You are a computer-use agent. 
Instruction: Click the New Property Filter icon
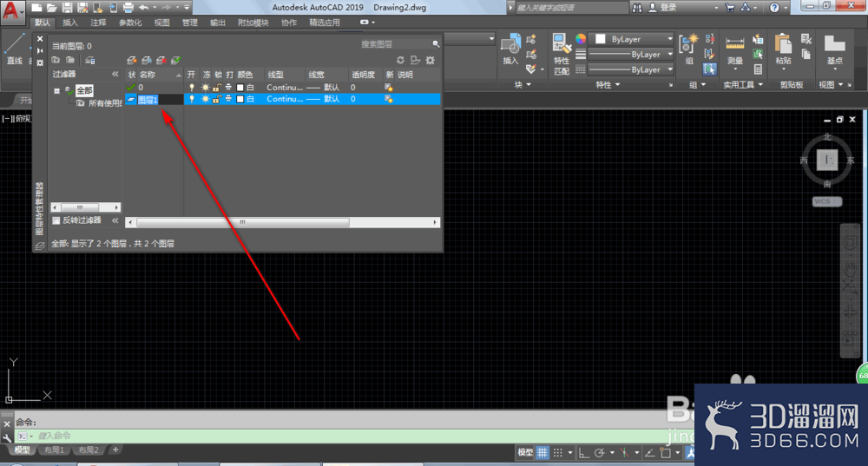pyautogui.click(x=56, y=60)
